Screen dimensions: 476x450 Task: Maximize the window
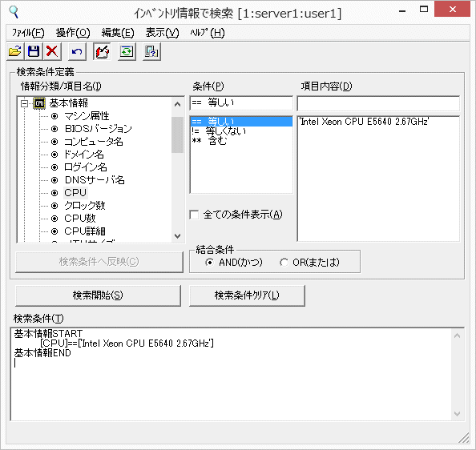coord(424,10)
